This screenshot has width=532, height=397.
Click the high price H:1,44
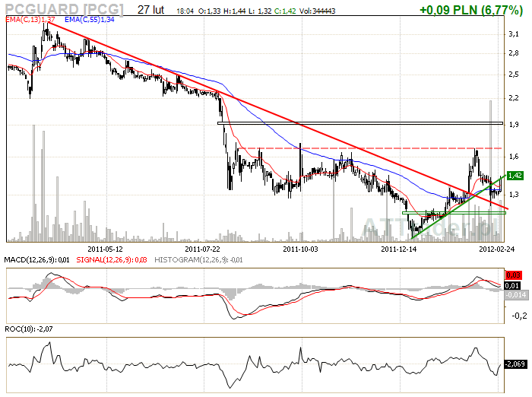[x=234, y=11]
